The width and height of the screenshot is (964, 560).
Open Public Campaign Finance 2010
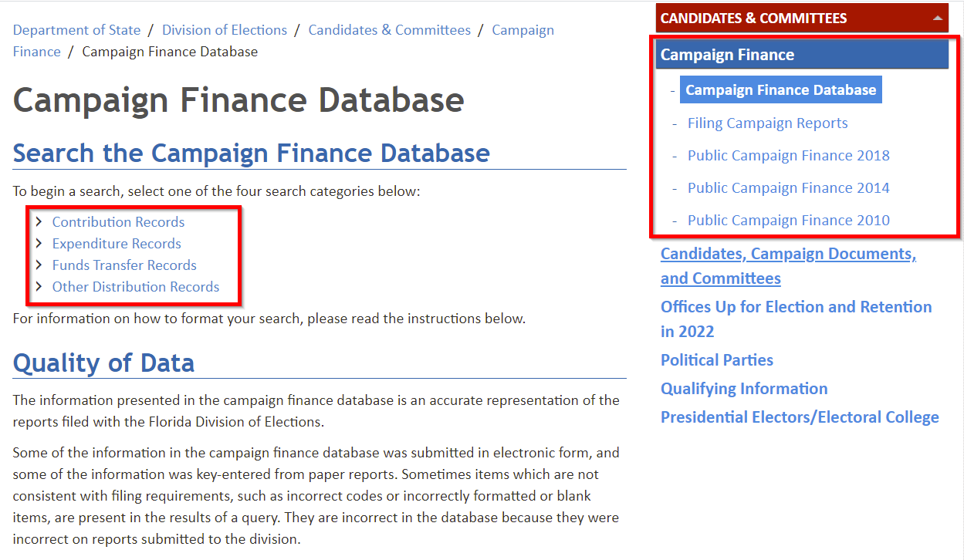(788, 221)
